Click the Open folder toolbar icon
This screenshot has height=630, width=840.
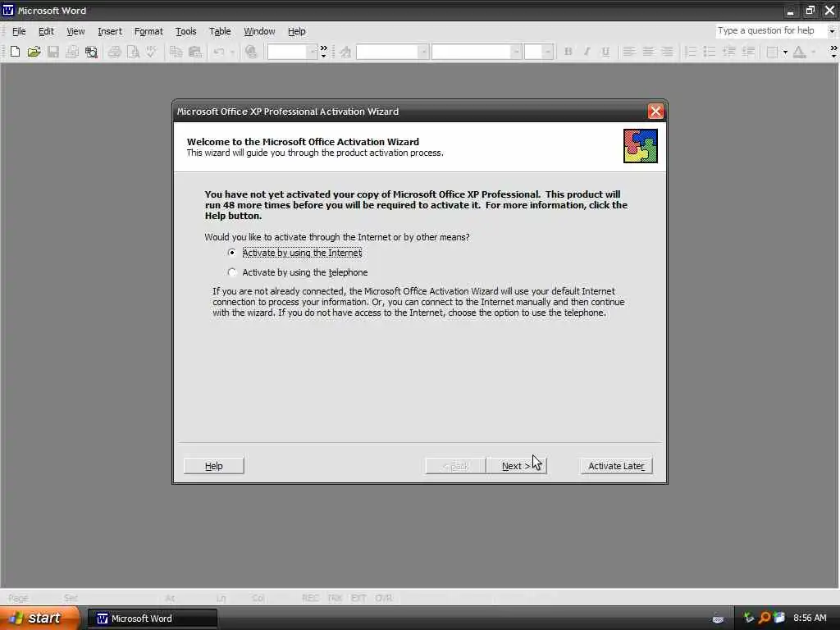point(34,52)
